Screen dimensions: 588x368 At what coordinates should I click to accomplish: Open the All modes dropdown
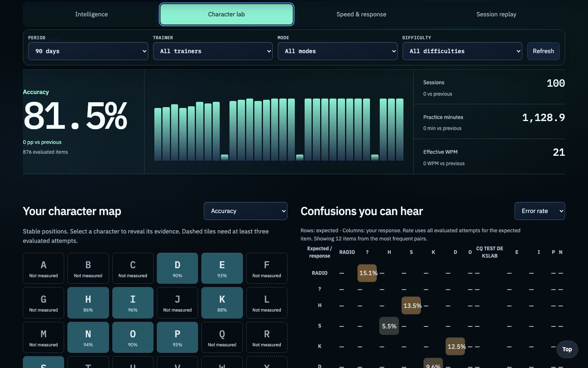pyautogui.click(x=338, y=51)
